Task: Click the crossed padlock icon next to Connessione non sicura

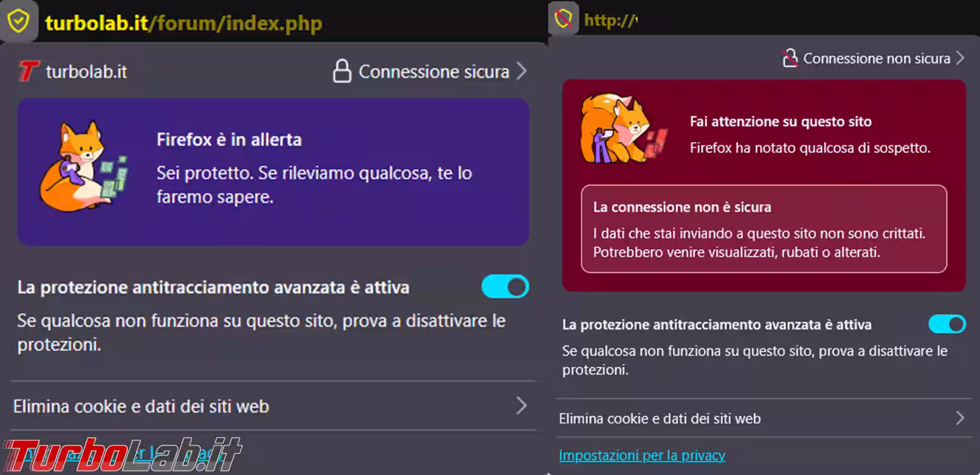Action: click(x=790, y=57)
